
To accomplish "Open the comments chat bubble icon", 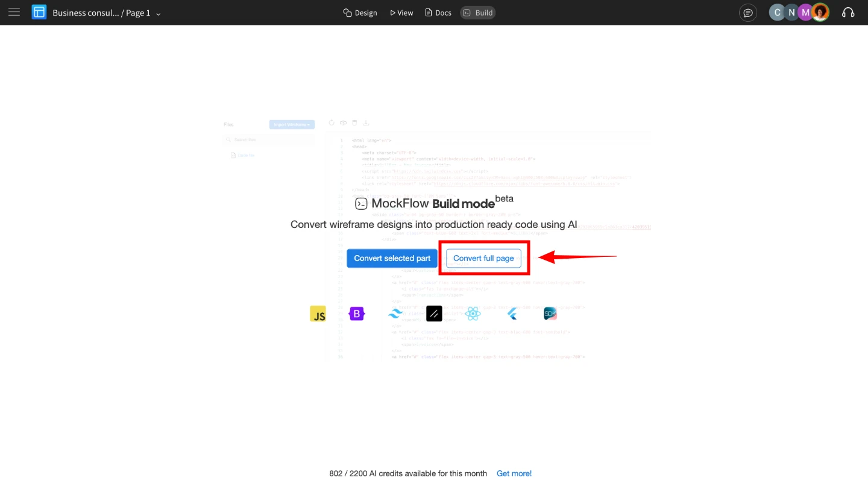I will click(x=748, y=13).
